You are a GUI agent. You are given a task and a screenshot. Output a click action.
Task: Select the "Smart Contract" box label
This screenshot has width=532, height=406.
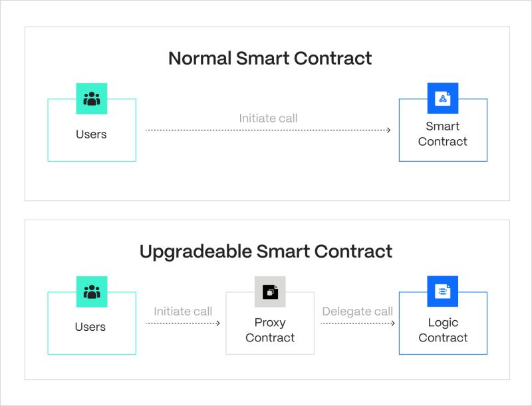tap(443, 134)
